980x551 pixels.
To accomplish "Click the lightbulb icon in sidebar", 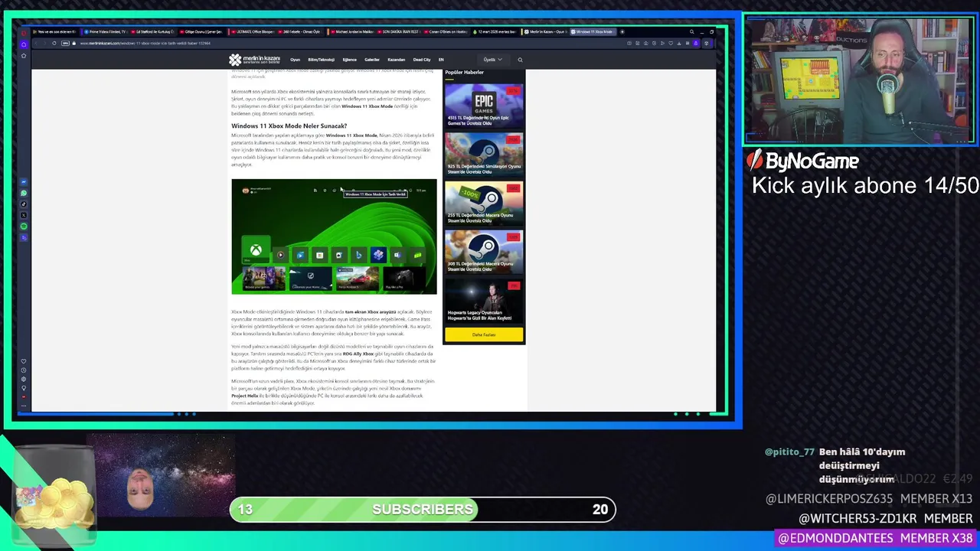I will point(24,388).
